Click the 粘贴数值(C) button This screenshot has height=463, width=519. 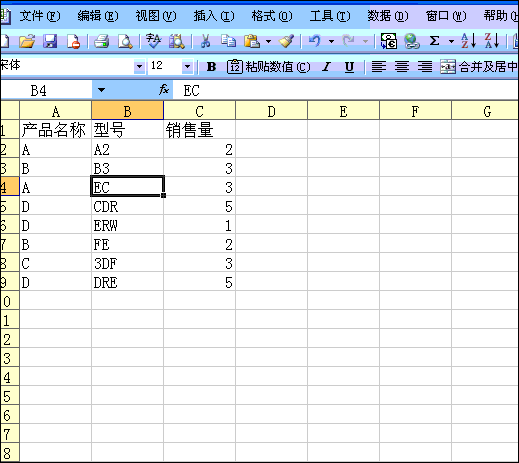pyautogui.click(x=269, y=67)
